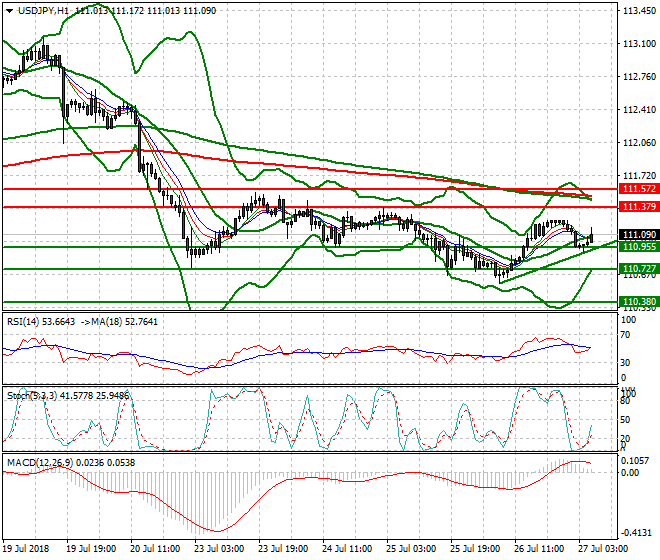The height and width of the screenshot is (560, 660).
Task: Select the green 110.380 support price tag
Action: (x=638, y=301)
